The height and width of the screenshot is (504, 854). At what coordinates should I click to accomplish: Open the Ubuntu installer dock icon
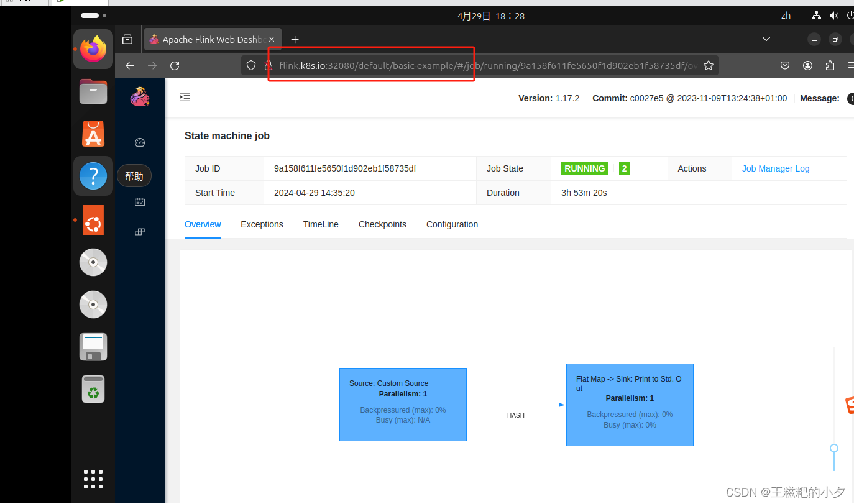[x=93, y=220]
